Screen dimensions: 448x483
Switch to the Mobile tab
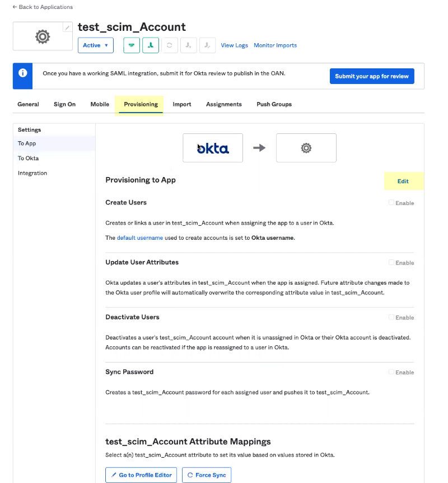[x=100, y=104]
